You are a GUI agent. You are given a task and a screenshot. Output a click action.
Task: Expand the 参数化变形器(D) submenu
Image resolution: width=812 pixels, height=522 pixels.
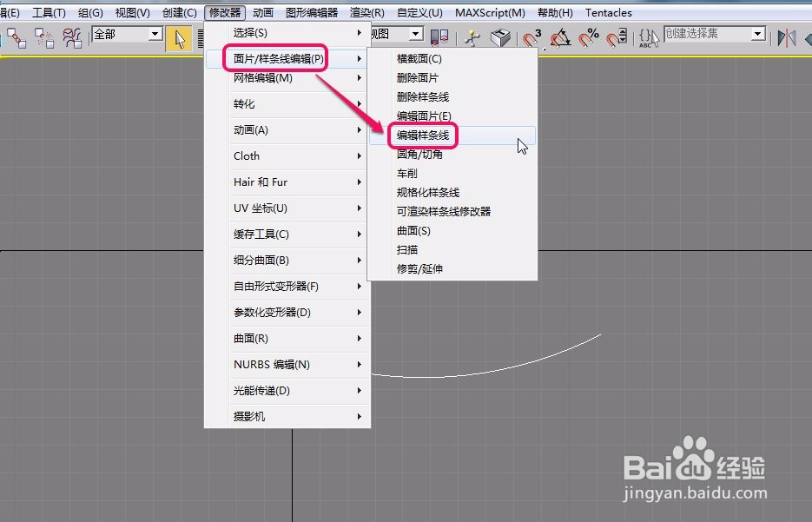tap(287, 313)
